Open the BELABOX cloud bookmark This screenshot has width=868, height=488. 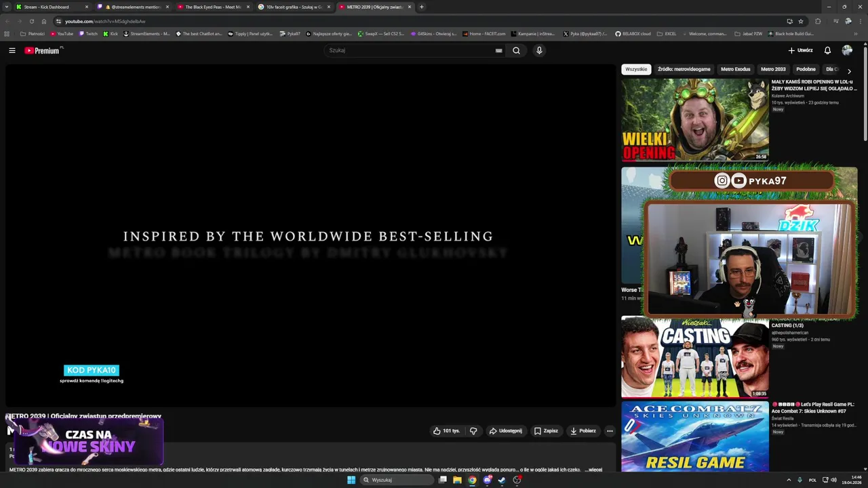coord(633,33)
